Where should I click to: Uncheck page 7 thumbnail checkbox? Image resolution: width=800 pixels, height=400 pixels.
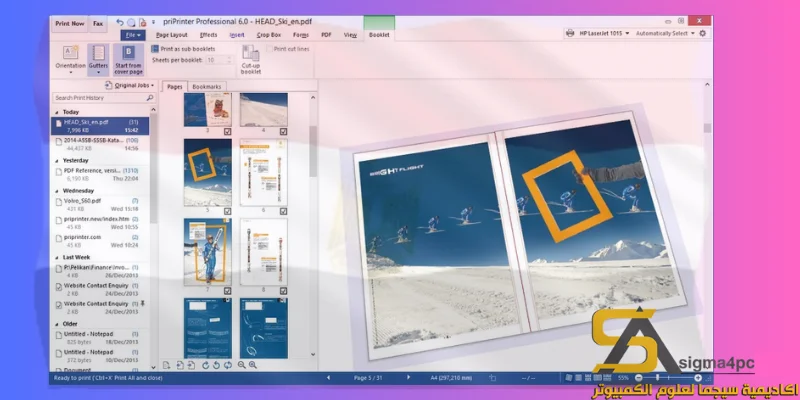pyautogui.click(x=228, y=291)
